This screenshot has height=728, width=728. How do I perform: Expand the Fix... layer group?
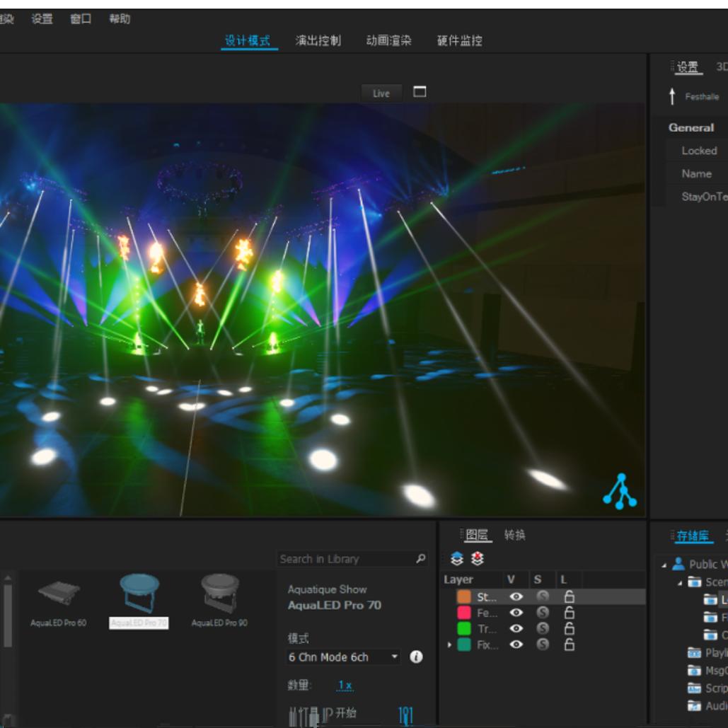coord(449,645)
